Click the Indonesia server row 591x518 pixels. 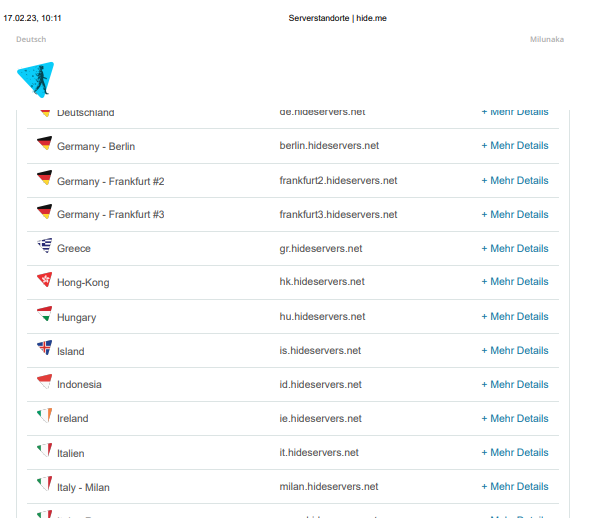click(x=293, y=385)
